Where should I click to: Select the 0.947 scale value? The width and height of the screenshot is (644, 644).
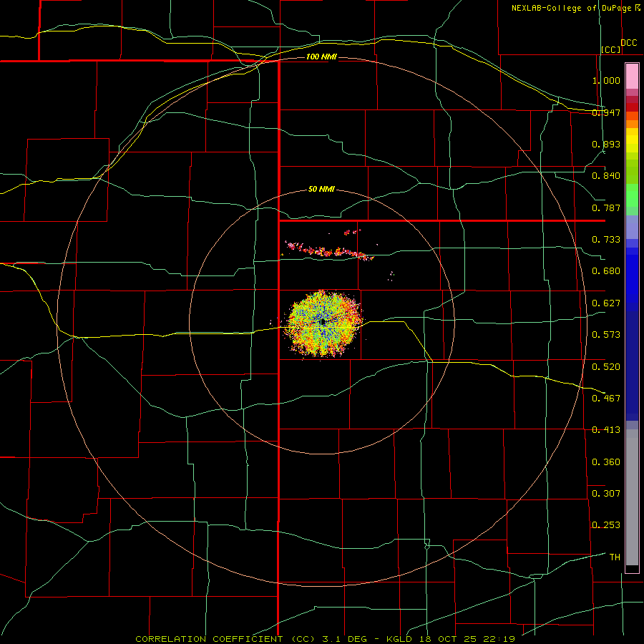(606, 112)
